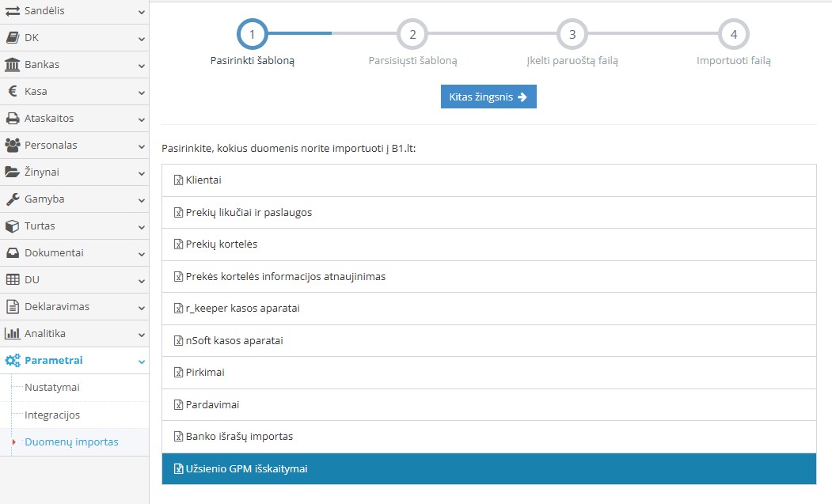This screenshot has height=504, width=832.
Task: Click the Gamyba wrench icon
Action: tap(13, 199)
